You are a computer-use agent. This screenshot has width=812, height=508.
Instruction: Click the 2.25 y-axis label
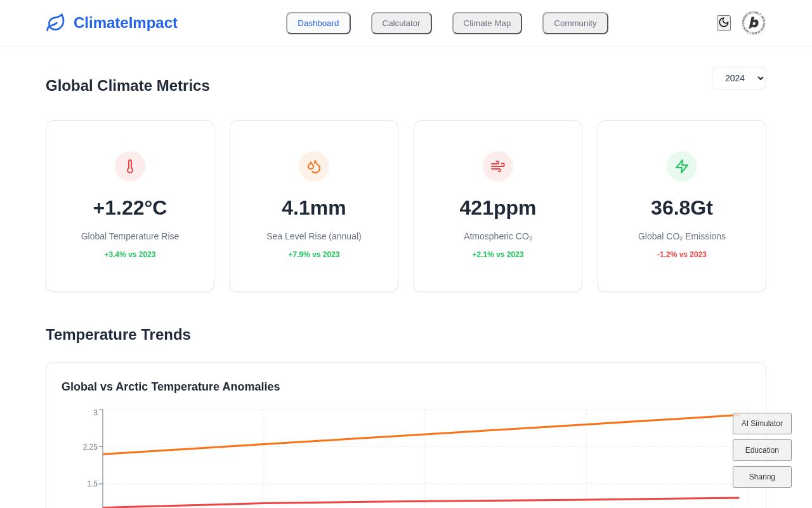coord(90,447)
